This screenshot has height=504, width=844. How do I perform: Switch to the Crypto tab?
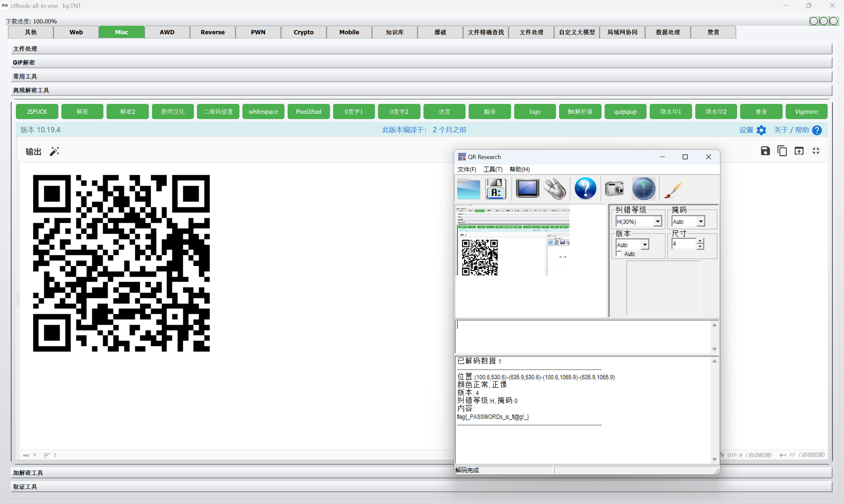click(x=303, y=32)
